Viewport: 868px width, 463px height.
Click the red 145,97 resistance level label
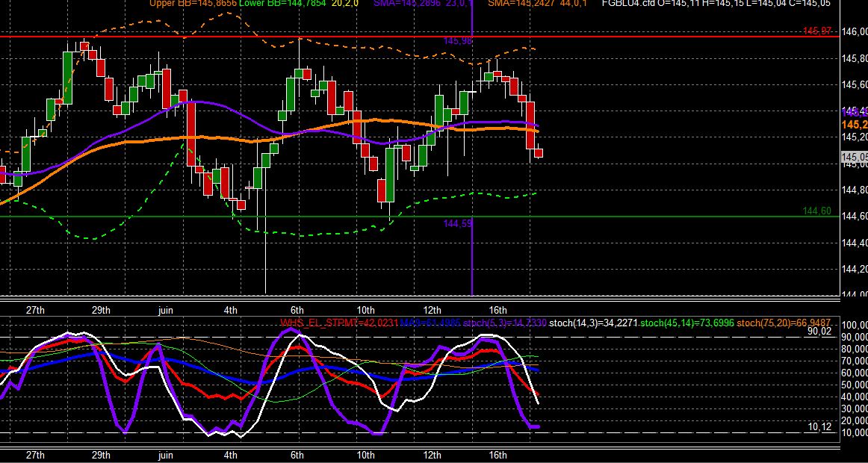coord(816,31)
